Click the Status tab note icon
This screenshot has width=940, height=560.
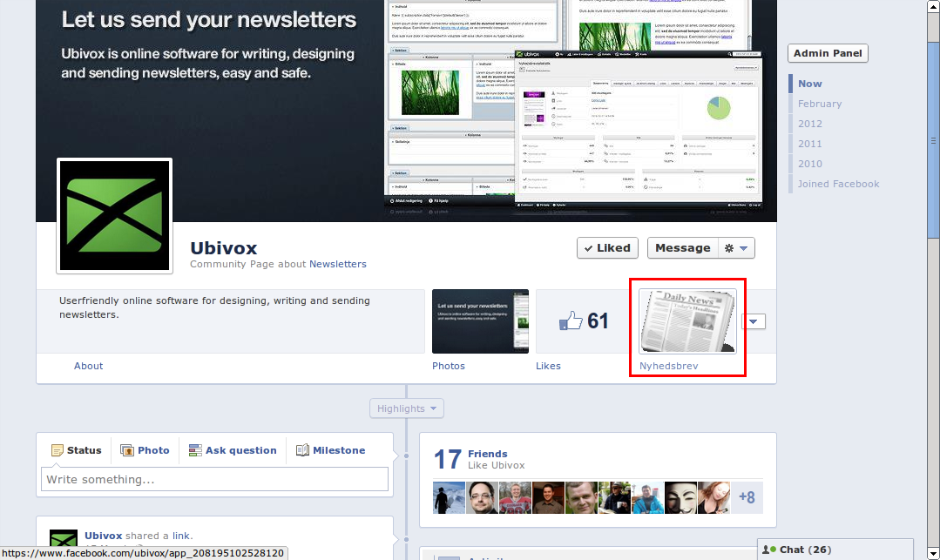click(x=57, y=450)
